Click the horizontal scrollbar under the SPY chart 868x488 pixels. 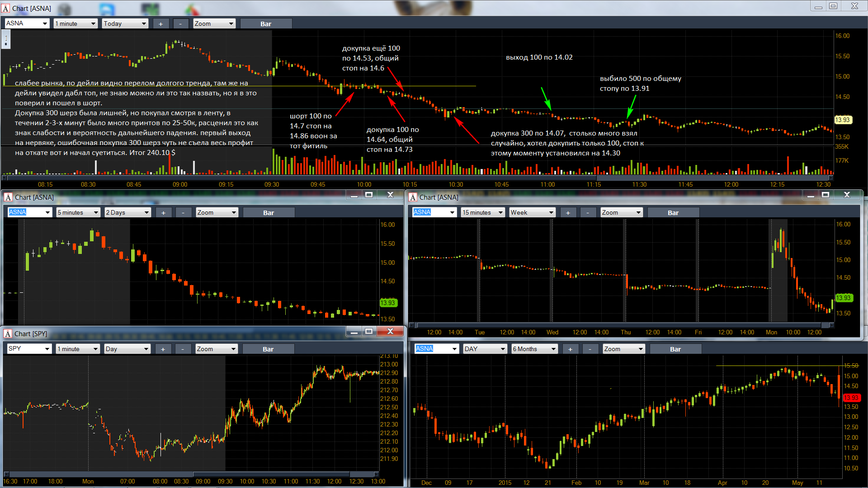(191, 474)
